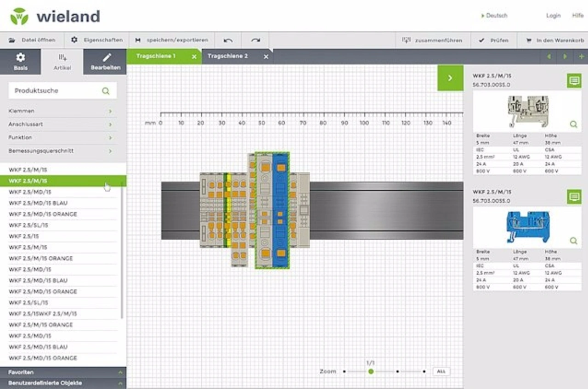Viewport: 588px width, 389px height.
Task: Run the Prüfen check
Action: [494, 40]
